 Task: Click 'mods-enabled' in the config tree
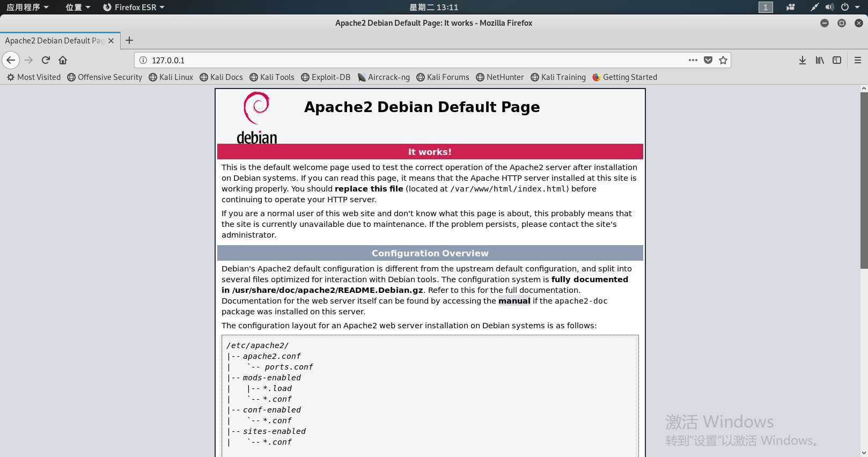[x=271, y=378]
